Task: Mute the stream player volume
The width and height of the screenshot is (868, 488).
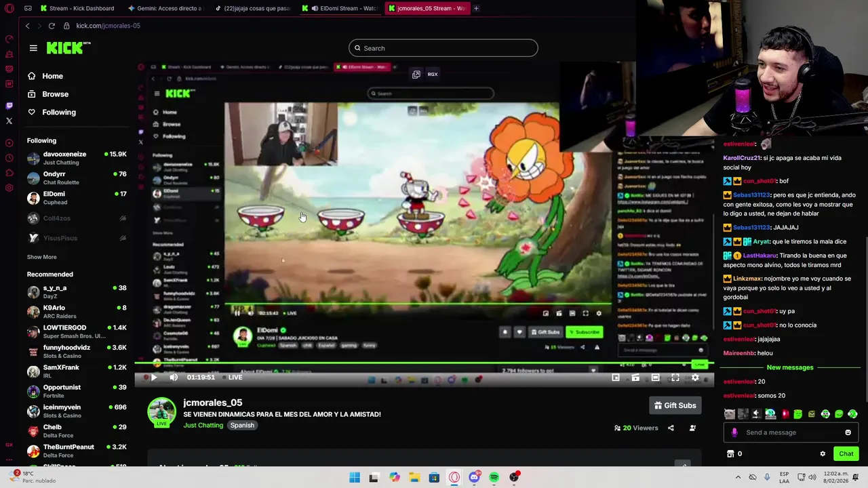Action: tap(174, 378)
